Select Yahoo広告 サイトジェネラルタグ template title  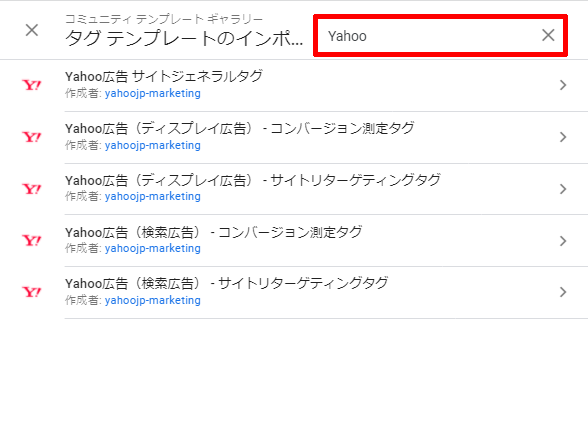click(x=164, y=76)
